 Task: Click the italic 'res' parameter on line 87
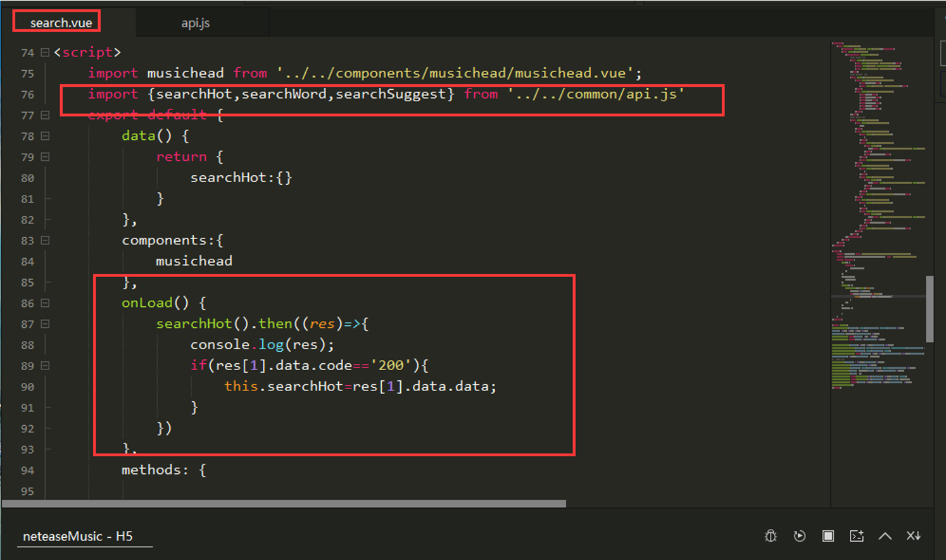click(x=322, y=324)
